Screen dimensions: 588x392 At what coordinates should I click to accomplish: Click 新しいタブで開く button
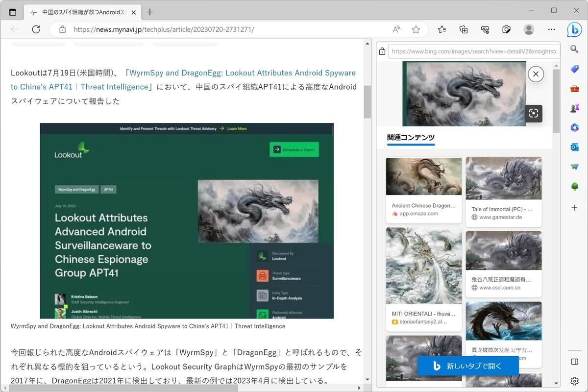[x=468, y=366]
